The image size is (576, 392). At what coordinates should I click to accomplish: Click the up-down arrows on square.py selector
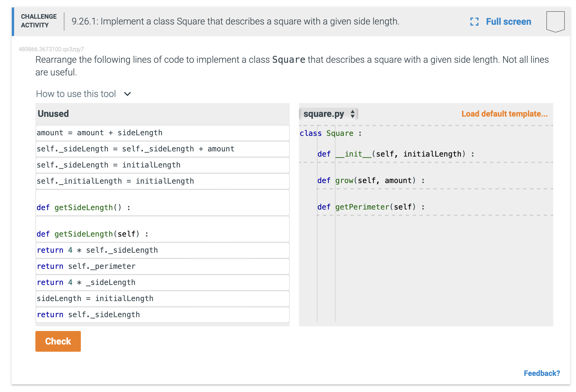(x=352, y=114)
